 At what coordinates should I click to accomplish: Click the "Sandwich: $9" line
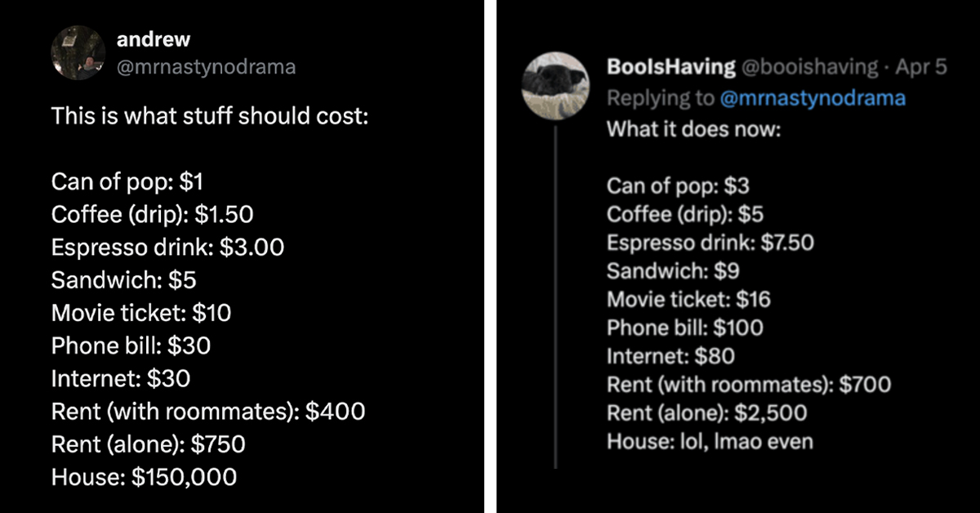coord(673,271)
